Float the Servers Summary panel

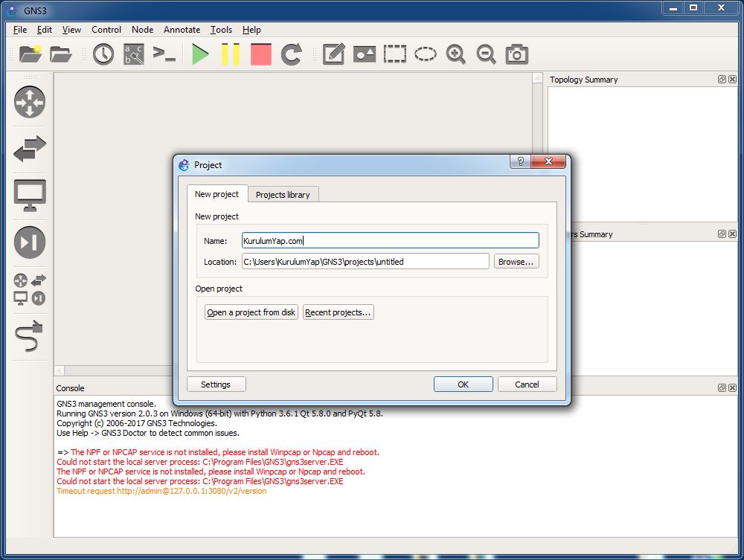coord(722,234)
